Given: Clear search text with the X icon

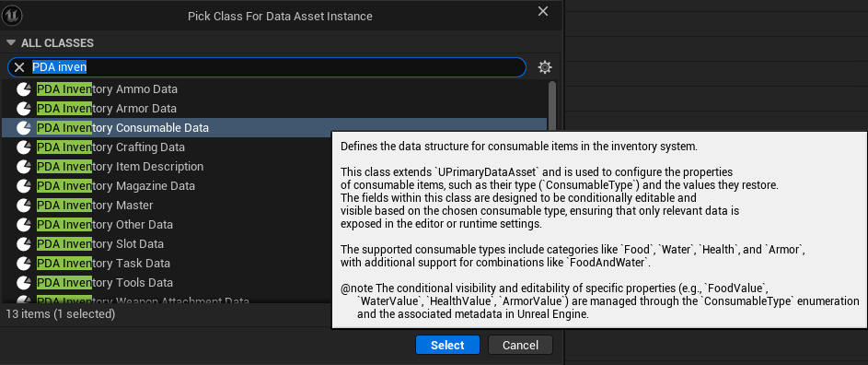Looking at the screenshot, I should (x=19, y=67).
